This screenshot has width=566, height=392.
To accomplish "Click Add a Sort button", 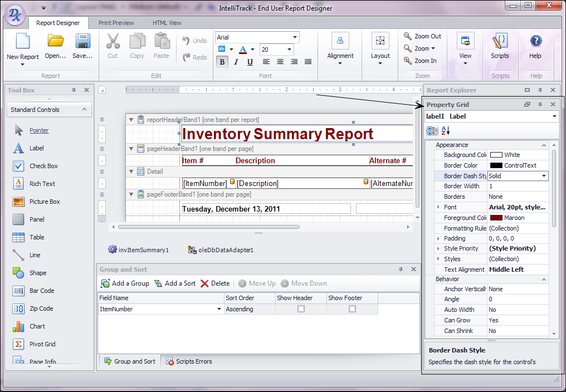I will coord(175,283).
